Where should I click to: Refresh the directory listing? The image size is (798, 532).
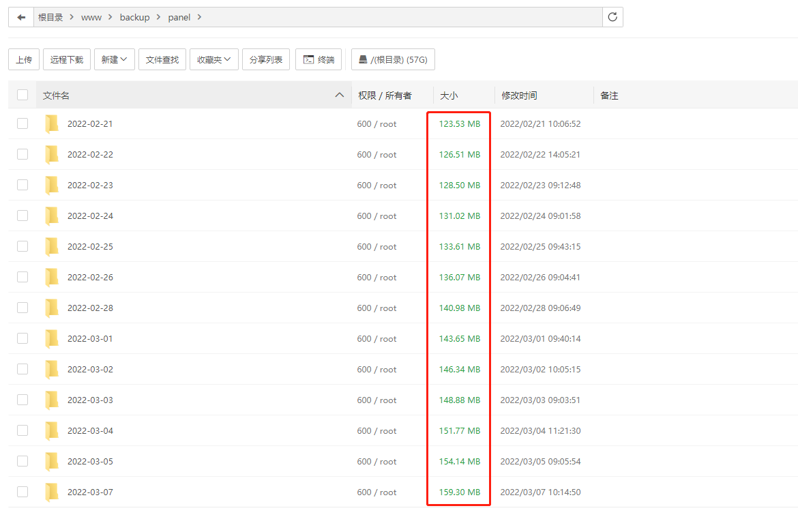click(x=612, y=17)
